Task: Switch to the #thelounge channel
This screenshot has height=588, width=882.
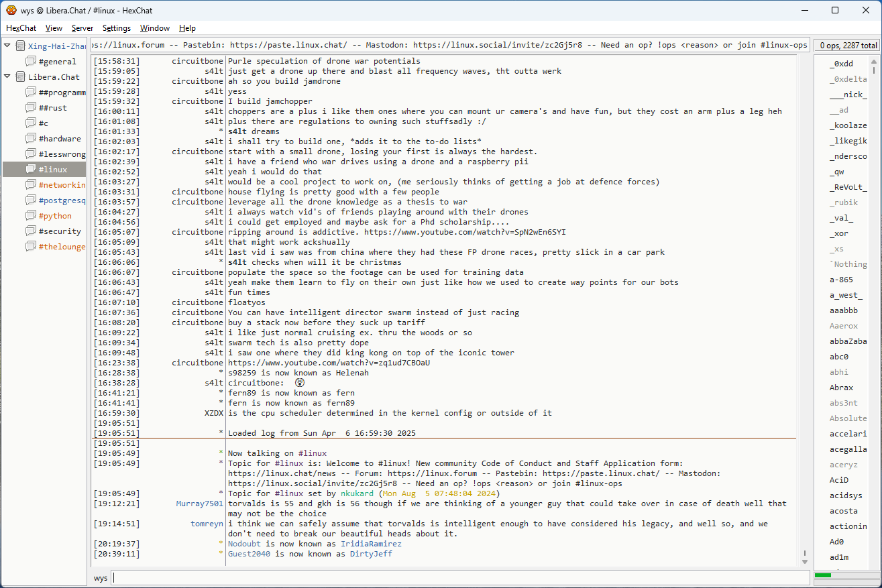Action: (x=62, y=247)
